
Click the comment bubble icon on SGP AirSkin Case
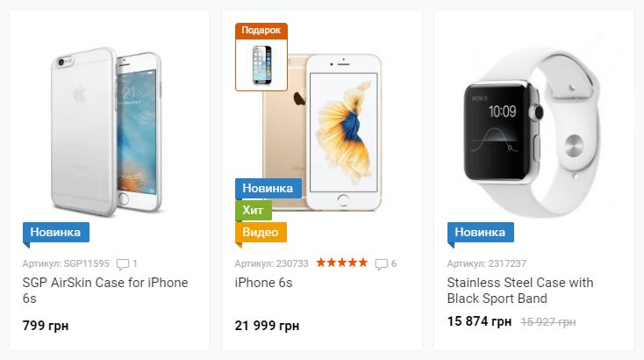pyautogui.click(x=123, y=264)
